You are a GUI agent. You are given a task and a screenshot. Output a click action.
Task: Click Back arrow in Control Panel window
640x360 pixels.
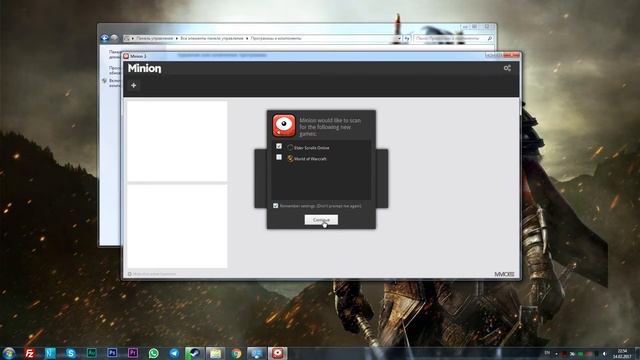(105, 38)
